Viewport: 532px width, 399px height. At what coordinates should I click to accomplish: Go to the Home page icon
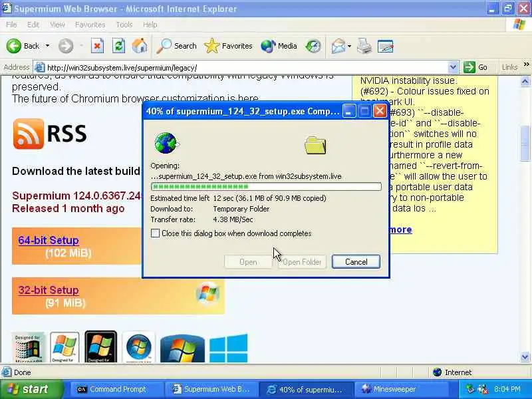(x=140, y=46)
